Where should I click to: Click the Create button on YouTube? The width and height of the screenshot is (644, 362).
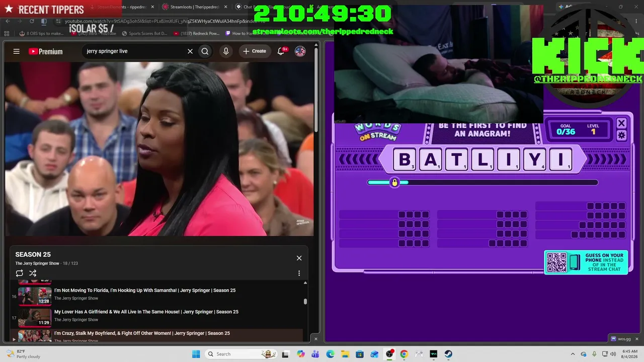tap(255, 51)
